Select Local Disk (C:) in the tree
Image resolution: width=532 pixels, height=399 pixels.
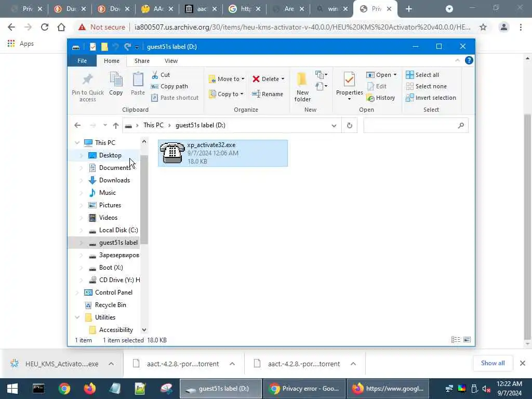coord(118,230)
